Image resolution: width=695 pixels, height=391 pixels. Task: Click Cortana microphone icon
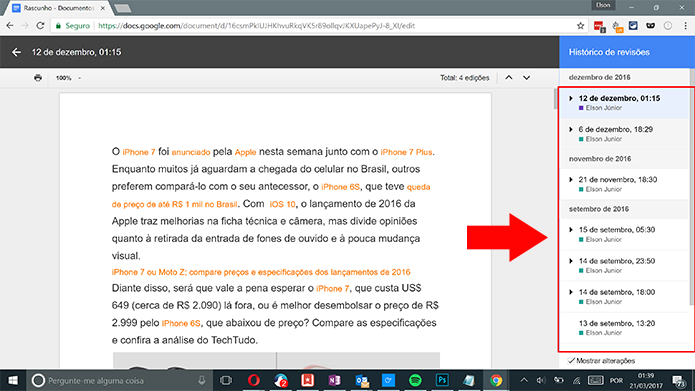pos(202,380)
